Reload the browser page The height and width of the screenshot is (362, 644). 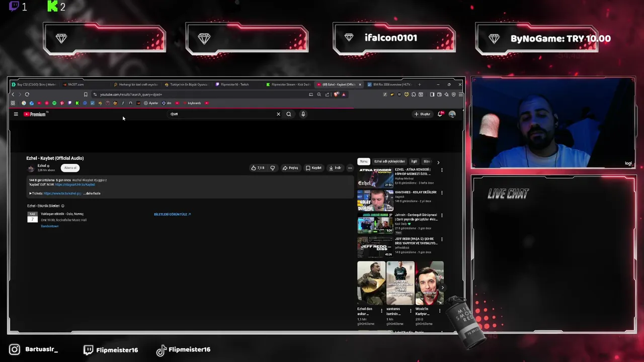(27, 95)
